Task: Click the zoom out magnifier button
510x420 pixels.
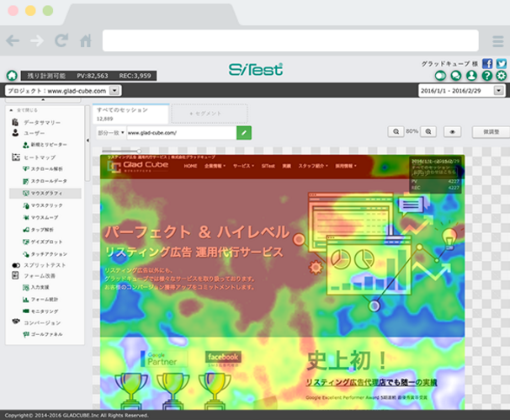Action: click(396, 132)
